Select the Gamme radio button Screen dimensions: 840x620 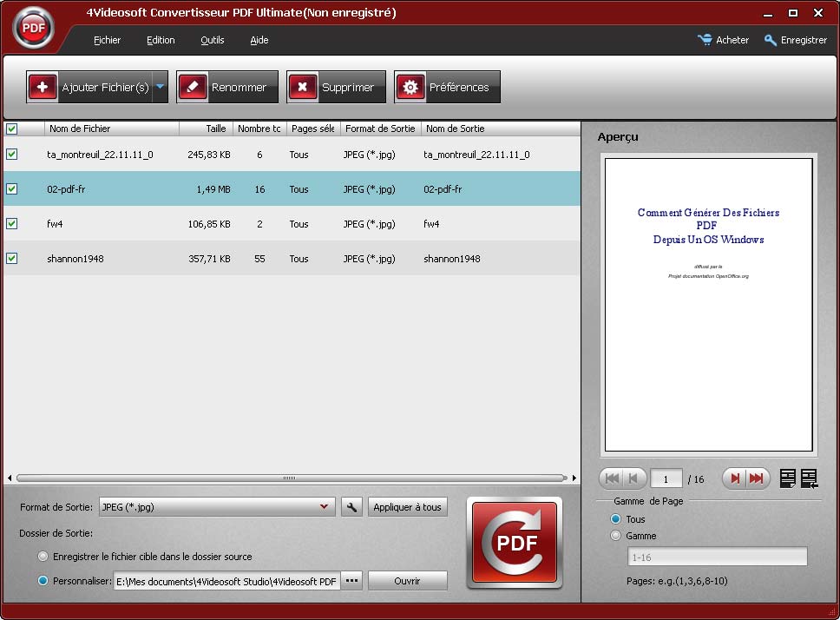point(615,536)
